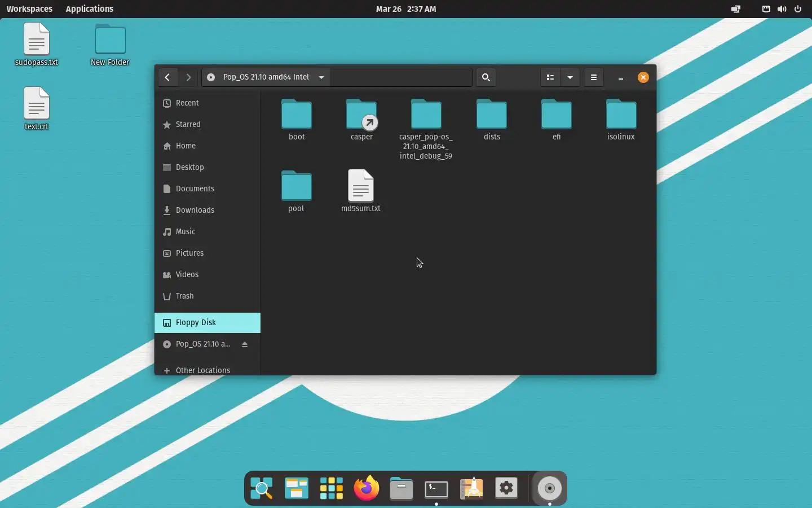Open the Files app from the dock

coord(401,488)
